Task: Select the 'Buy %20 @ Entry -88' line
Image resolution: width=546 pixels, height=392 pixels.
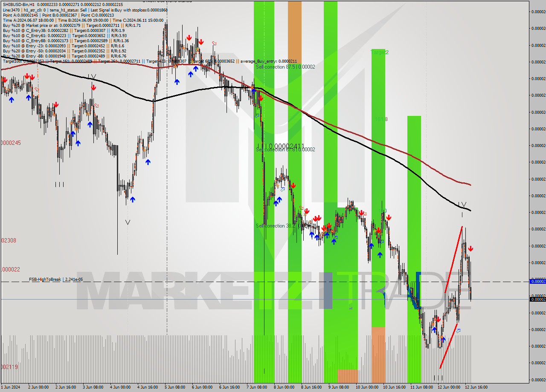Action: click(x=64, y=56)
